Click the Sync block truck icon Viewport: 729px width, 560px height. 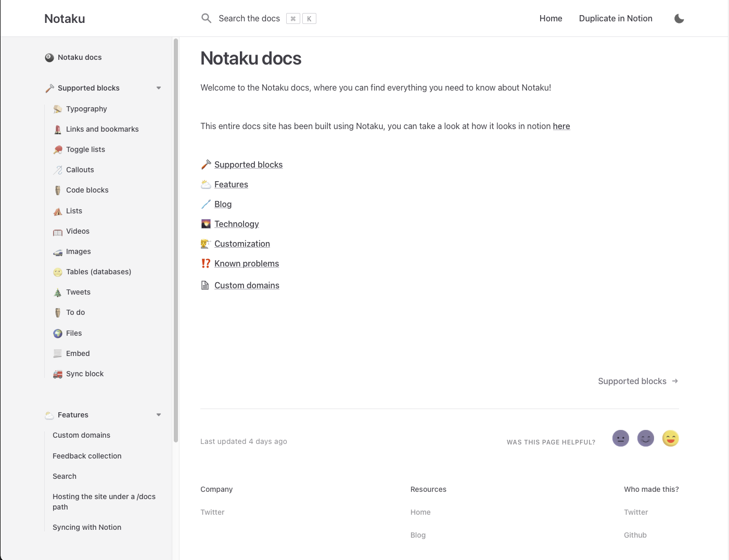(58, 374)
